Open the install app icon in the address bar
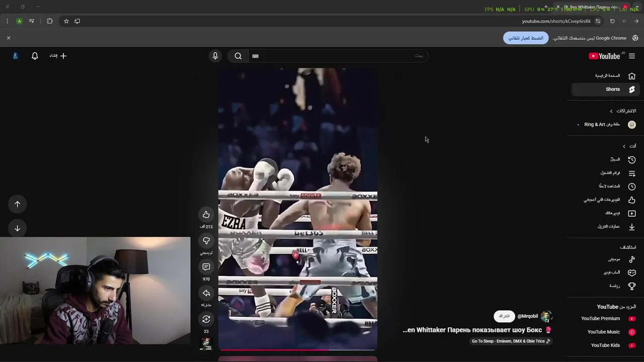The image size is (644, 362). 77,21
